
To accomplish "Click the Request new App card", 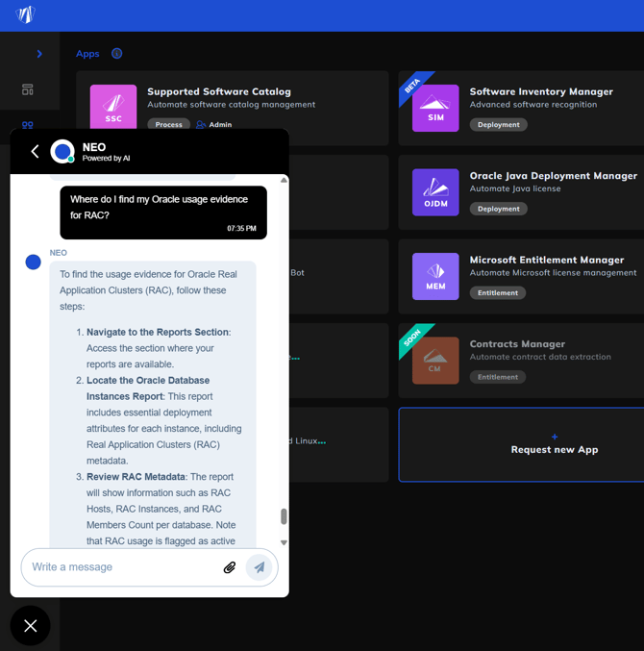I will [521, 444].
